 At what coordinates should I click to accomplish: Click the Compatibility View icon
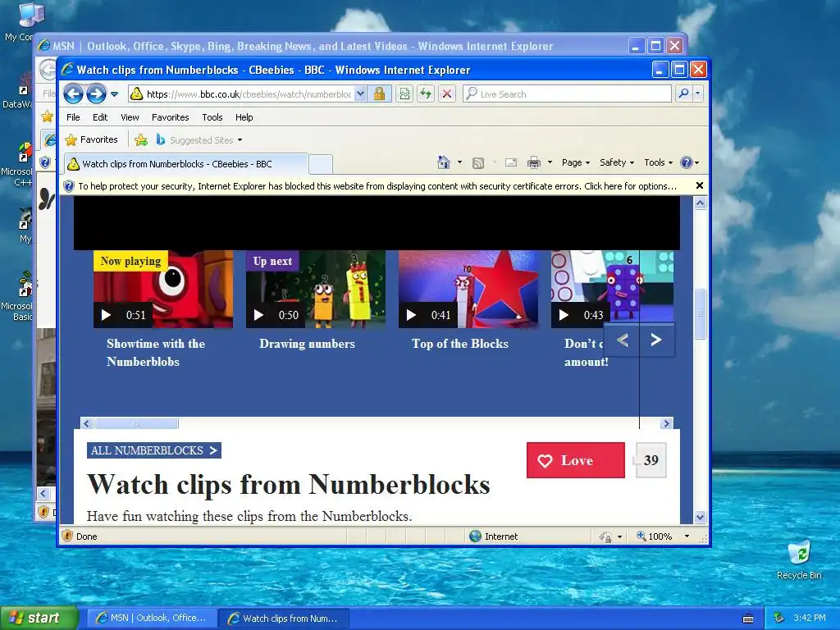pyautogui.click(x=404, y=94)
